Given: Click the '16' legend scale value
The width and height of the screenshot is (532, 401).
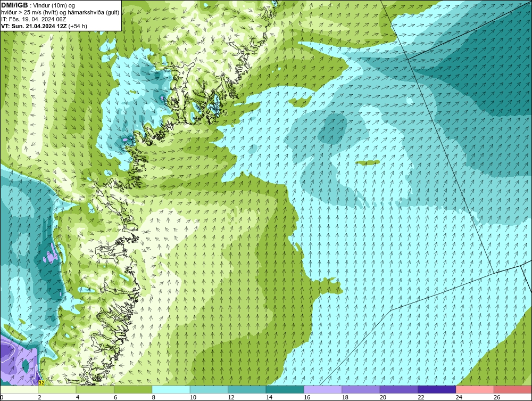Looking at the screenshot, I should (x=307, y=397).
